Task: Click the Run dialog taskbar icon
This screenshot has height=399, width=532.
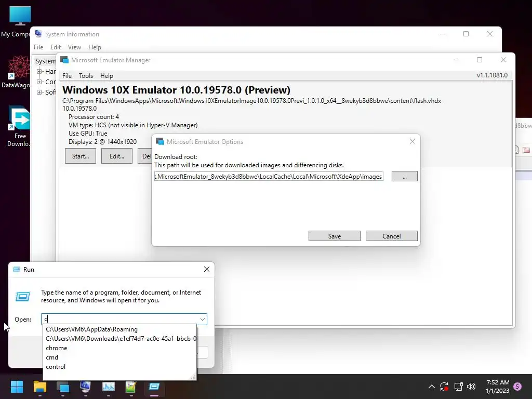Action: tap(154, 387)
